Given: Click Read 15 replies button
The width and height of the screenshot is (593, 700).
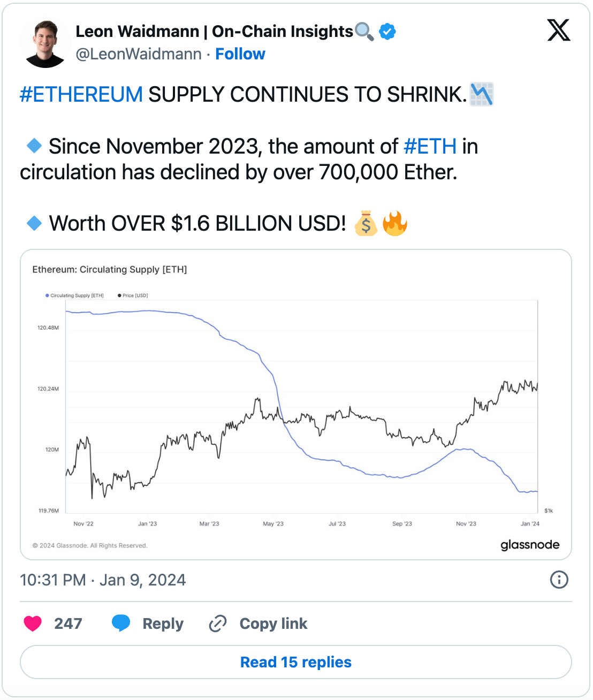Looking at the screenshot, I should point(296,662).
